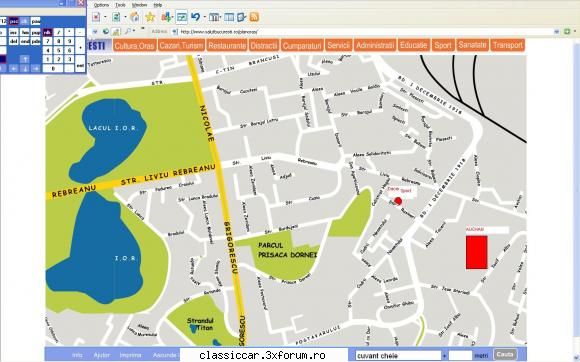Click the blue undo arrow icon
The height and width of the screenshot is (362, 580).
195,17
